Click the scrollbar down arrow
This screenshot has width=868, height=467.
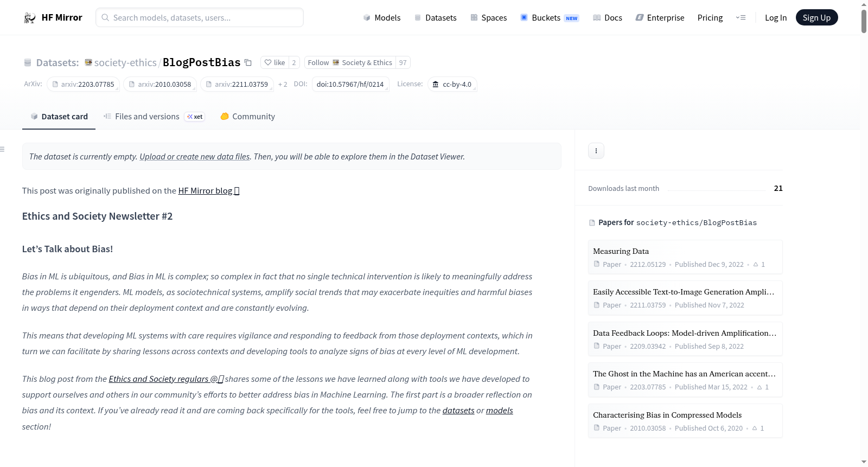[x=864, y=462]
